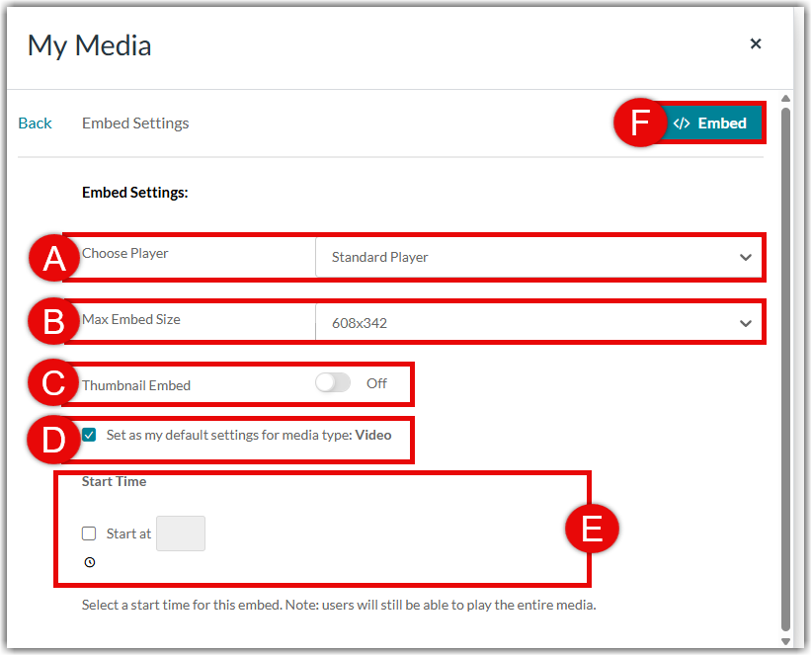Click the red F marker
The image size is (812, 656).
[639, 123]
